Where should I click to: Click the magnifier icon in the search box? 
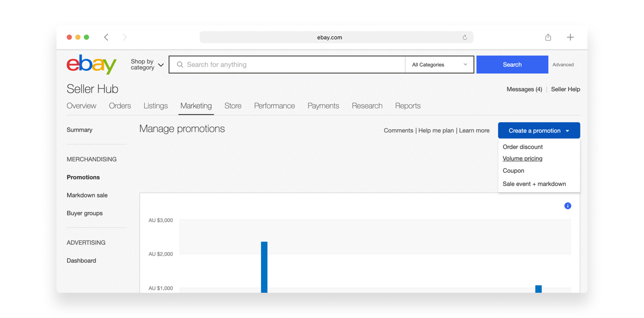click(180, 64)
